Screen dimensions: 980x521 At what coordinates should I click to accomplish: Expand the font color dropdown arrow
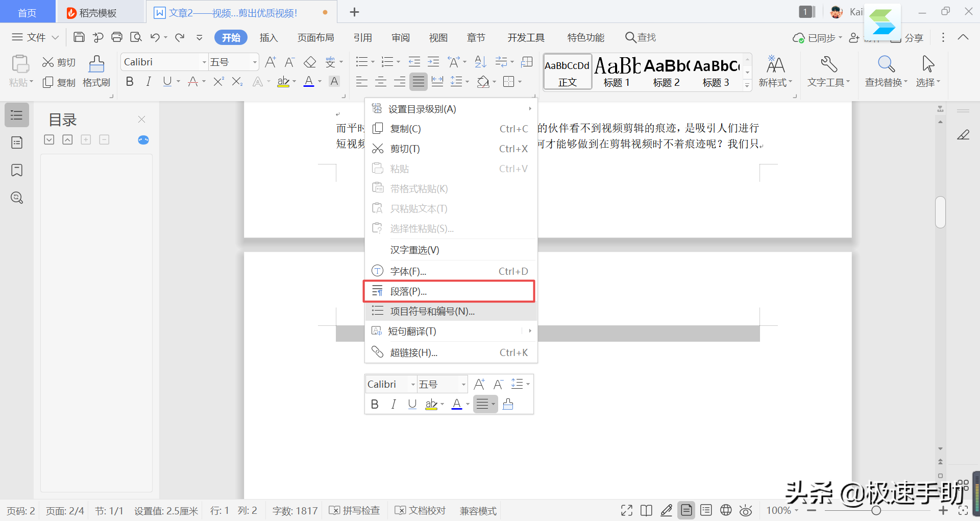click(x=320, y=81)
